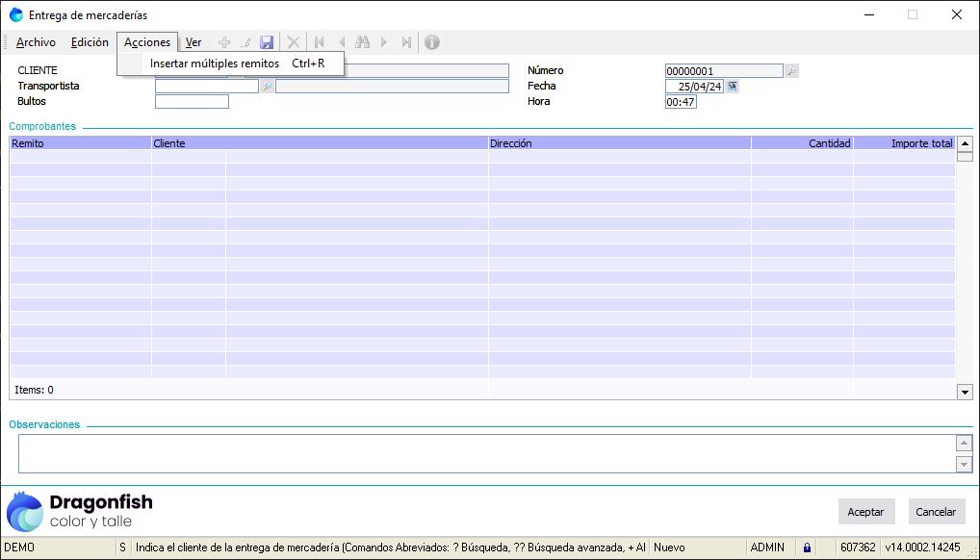Viewport: 980px width, 560px height.
Task: Go to first record icon
Action: pos(320,42)
